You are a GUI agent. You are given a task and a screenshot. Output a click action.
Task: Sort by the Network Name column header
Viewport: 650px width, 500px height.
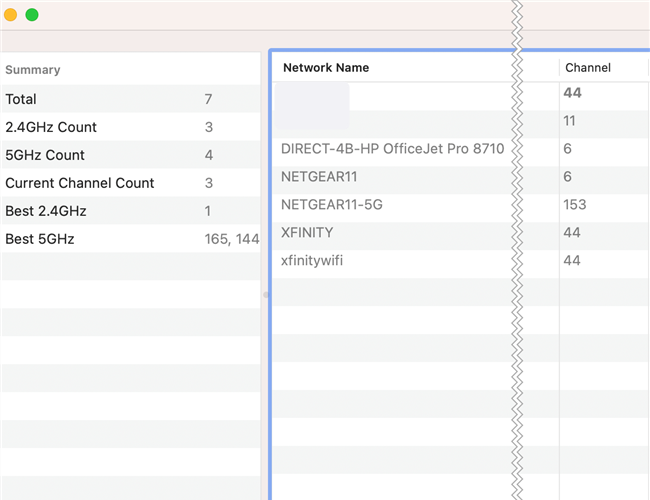(326, 68)
